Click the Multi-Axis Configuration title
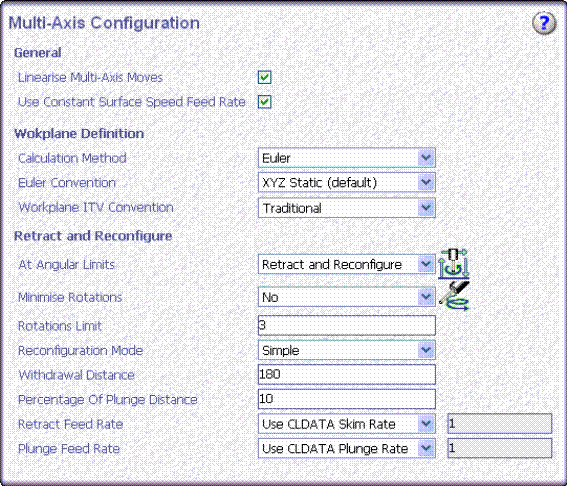The height and width of the screenshot is (488, 569). 104,23
